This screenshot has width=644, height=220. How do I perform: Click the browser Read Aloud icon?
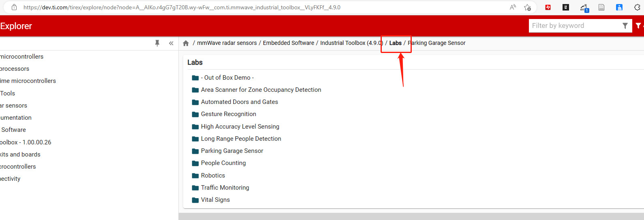[513, 7]
